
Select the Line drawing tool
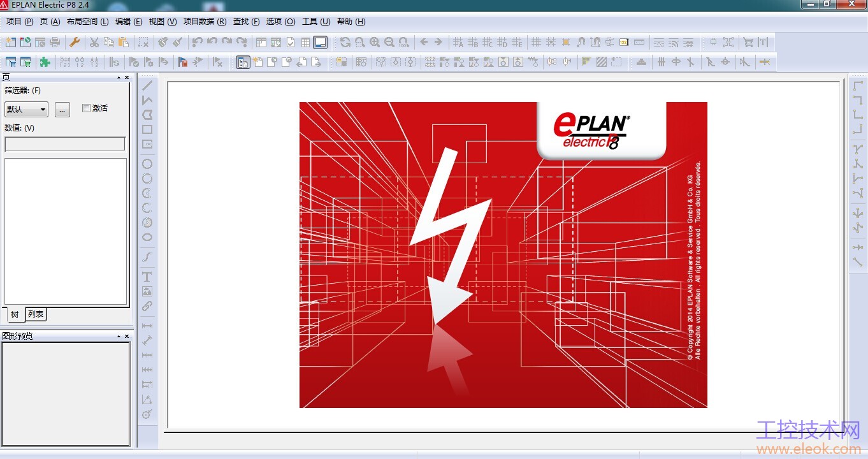147,85
